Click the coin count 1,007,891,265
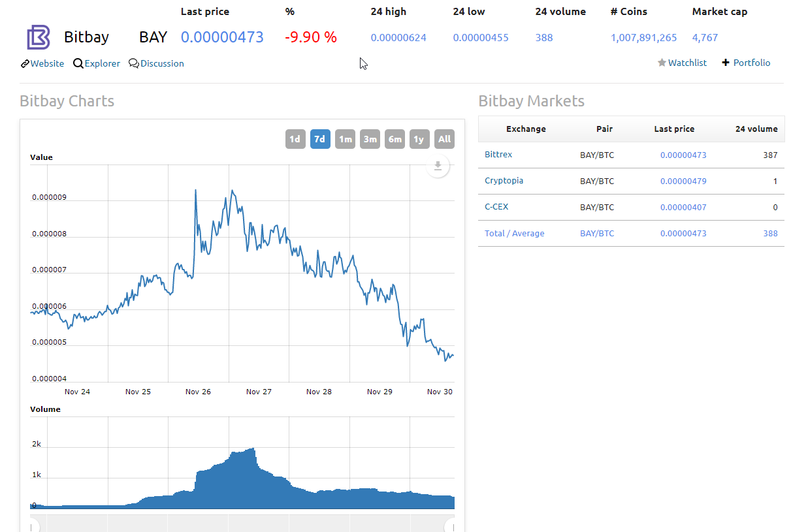This screenshot has width=791, height=532. coord(644,37)
